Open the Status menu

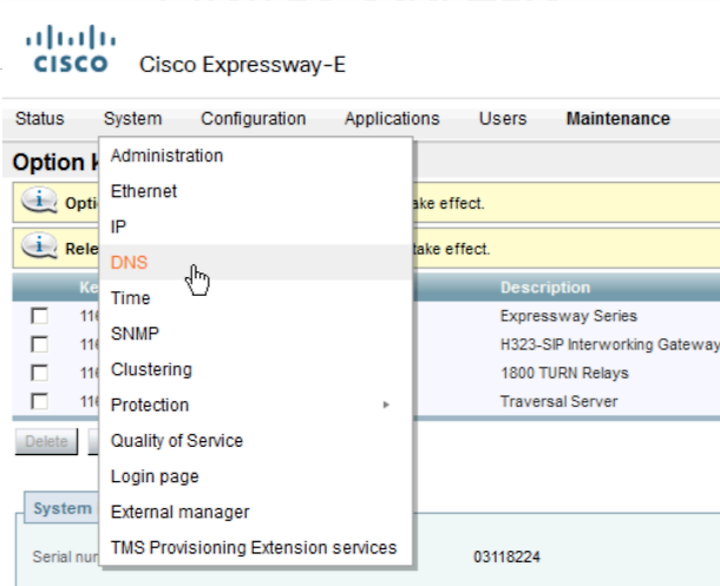pyautogui.click(x=40, y=118)
